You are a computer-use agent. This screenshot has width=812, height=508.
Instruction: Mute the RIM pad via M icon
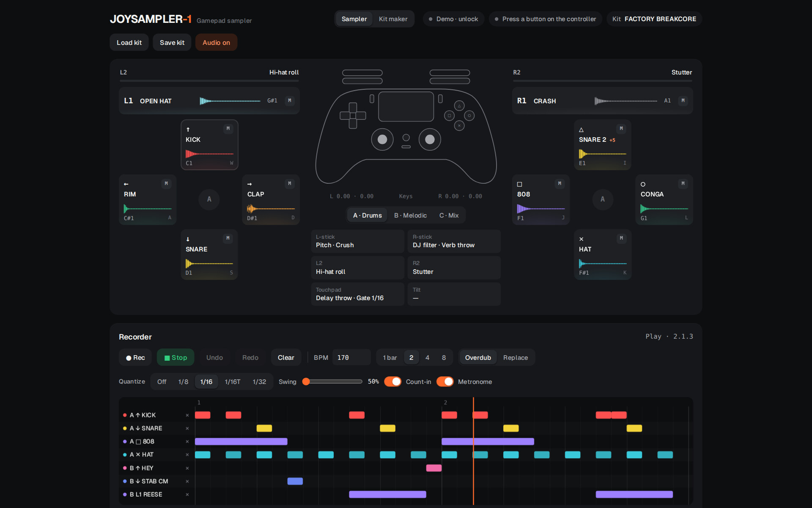click(166, 184)
